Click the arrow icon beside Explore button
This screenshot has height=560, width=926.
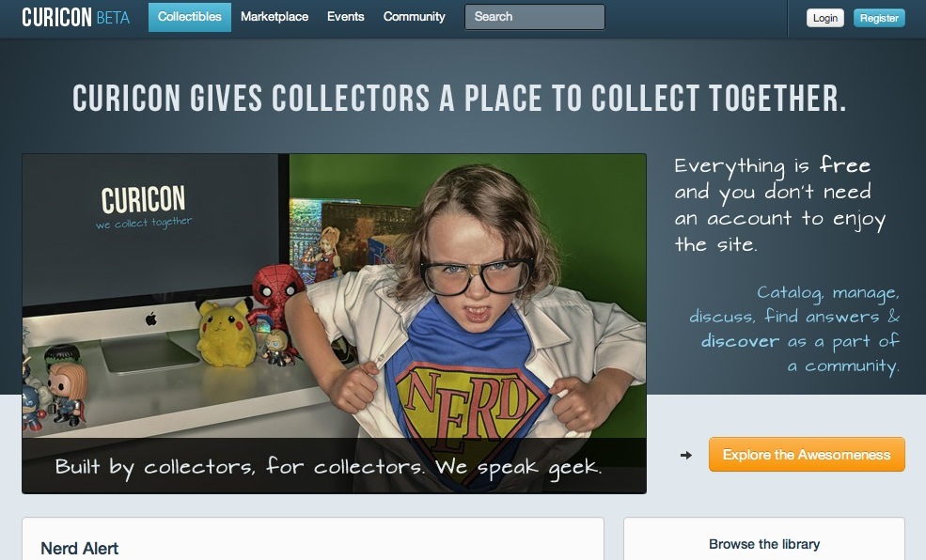pos(685,455)
